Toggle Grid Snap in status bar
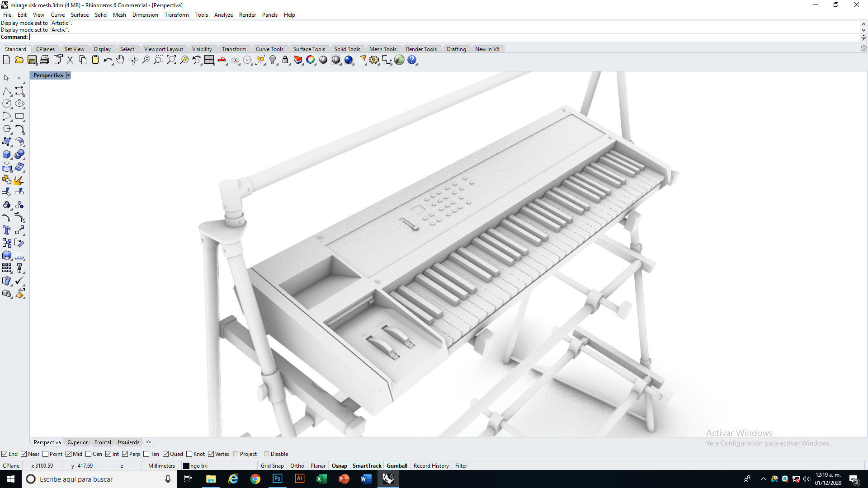Screen dimensions: 868x488 coord(272,465)
